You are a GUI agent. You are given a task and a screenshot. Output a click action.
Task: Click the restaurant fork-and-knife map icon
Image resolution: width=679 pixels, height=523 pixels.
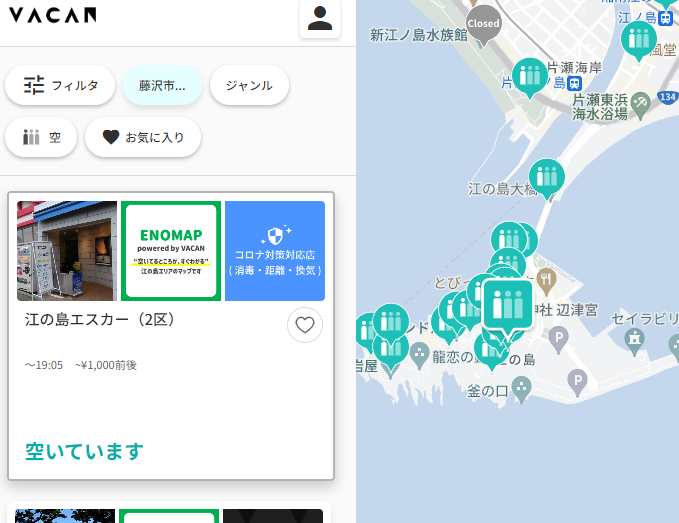point(546,281)
